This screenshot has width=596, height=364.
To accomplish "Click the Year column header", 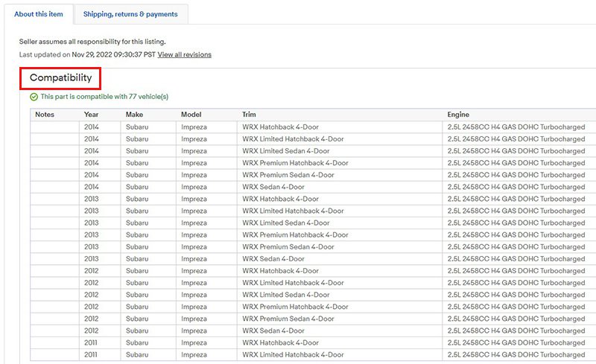I will click(x=91, y=115).
